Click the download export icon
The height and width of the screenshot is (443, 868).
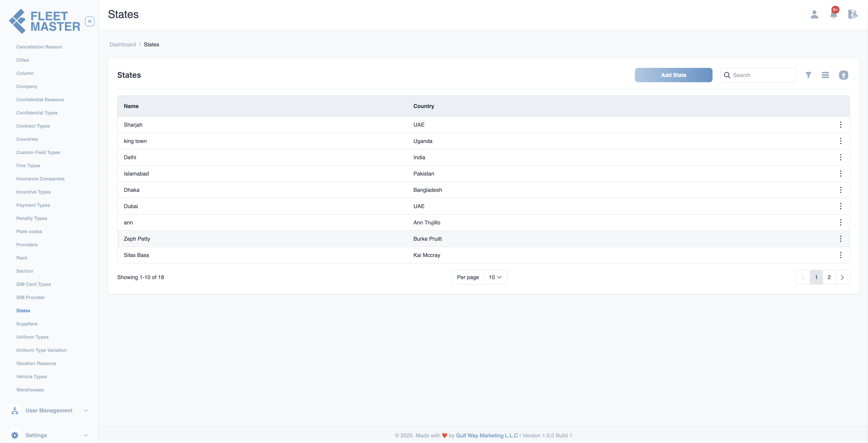[843, 75]
